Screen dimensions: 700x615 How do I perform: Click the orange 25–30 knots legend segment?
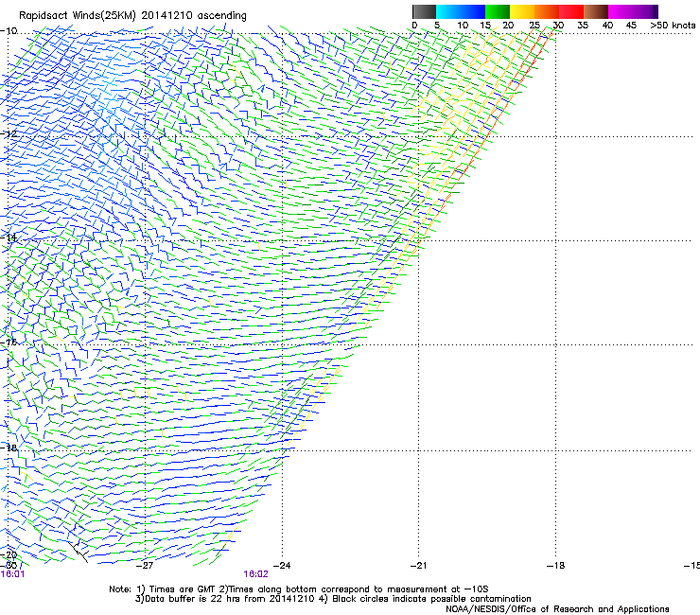tap(547, 11)
